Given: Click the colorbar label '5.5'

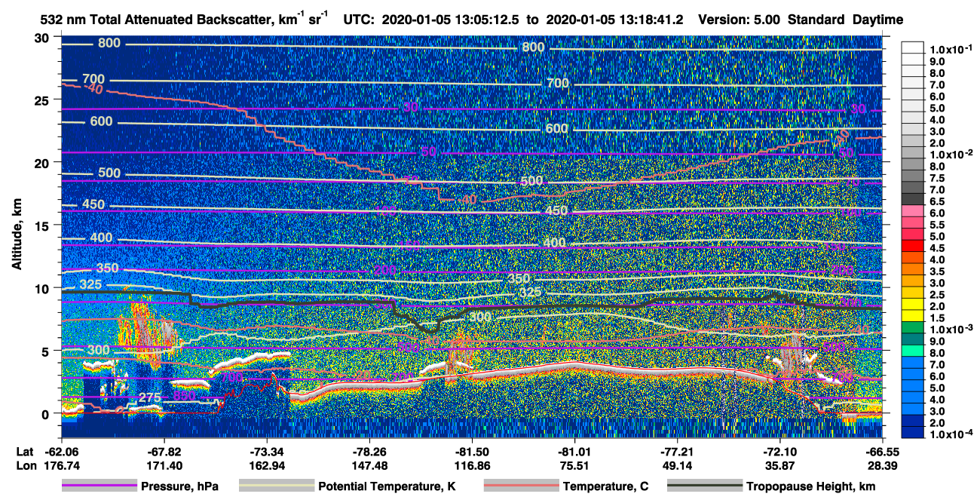Looking at the screenshot, I should coord(938,225).
